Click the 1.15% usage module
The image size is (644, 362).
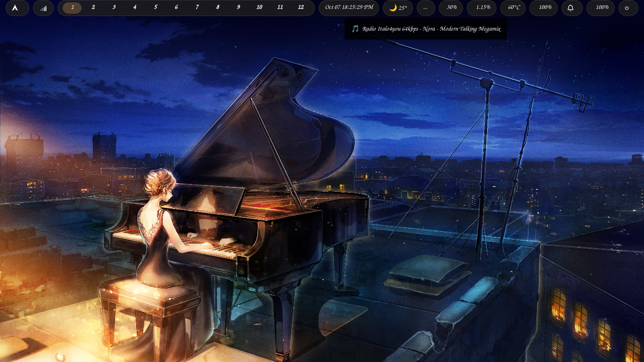pos(481,8)
